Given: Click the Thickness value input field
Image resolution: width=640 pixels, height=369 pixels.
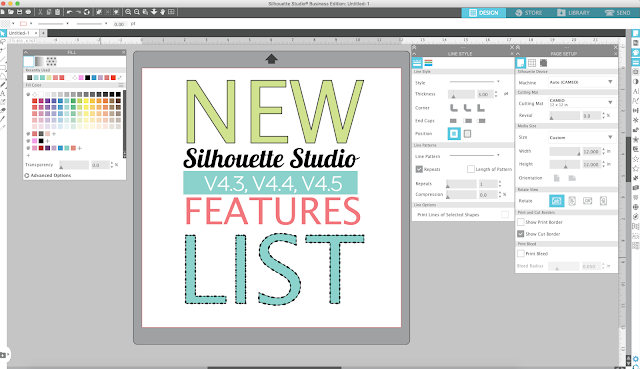Looking at the screenshot, I should (484, 94).
